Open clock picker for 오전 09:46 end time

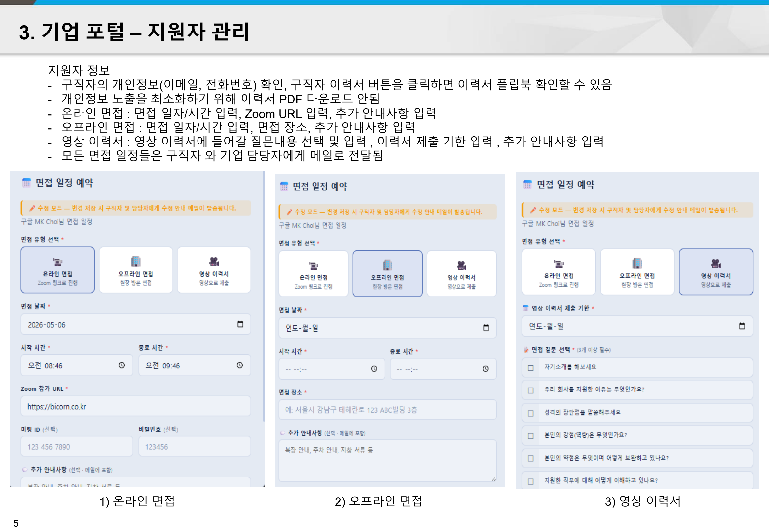(240, 365)
